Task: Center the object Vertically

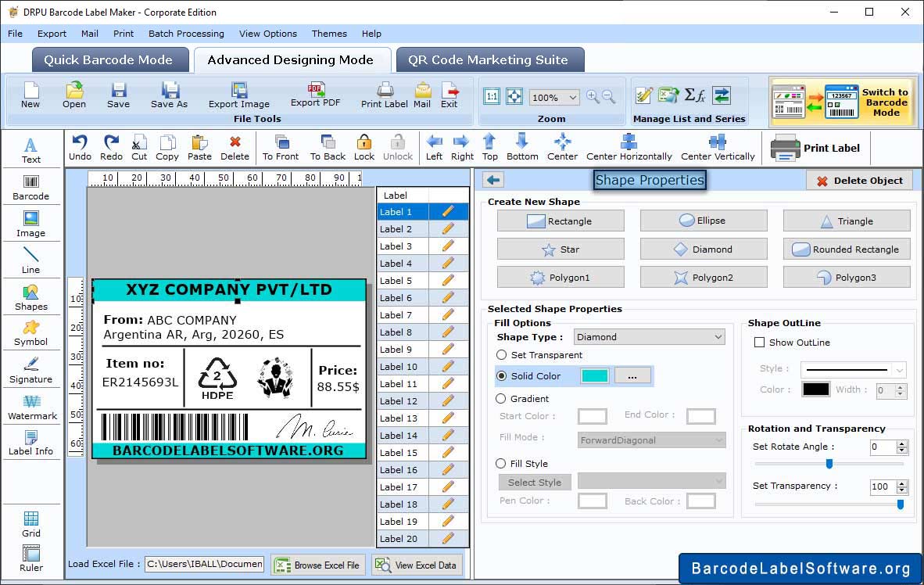Action: 718,148
